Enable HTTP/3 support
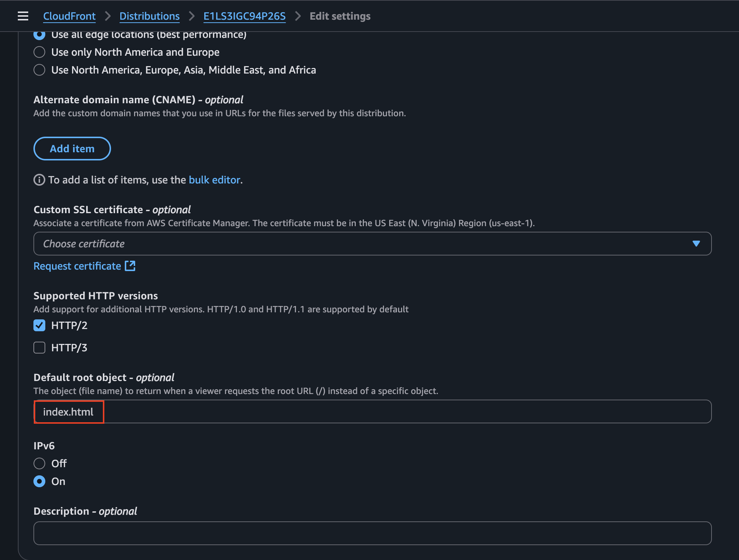 pyautogui.click(x=39, y=348)
